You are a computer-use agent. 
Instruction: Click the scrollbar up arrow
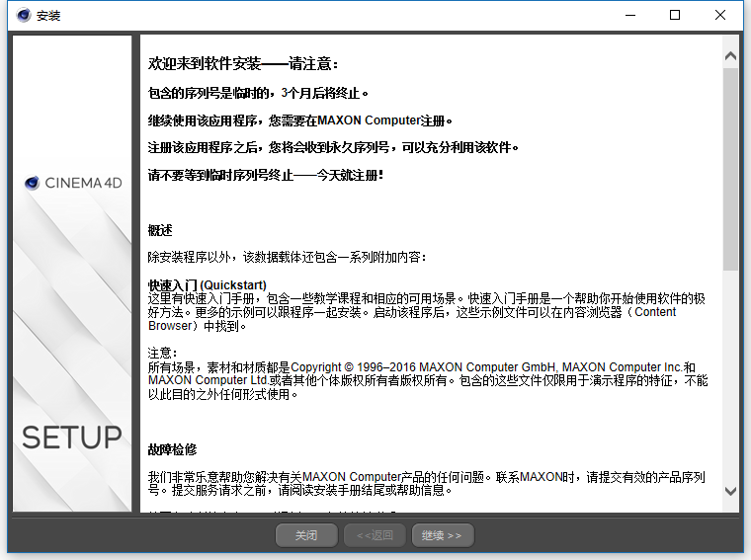[730, 56]
